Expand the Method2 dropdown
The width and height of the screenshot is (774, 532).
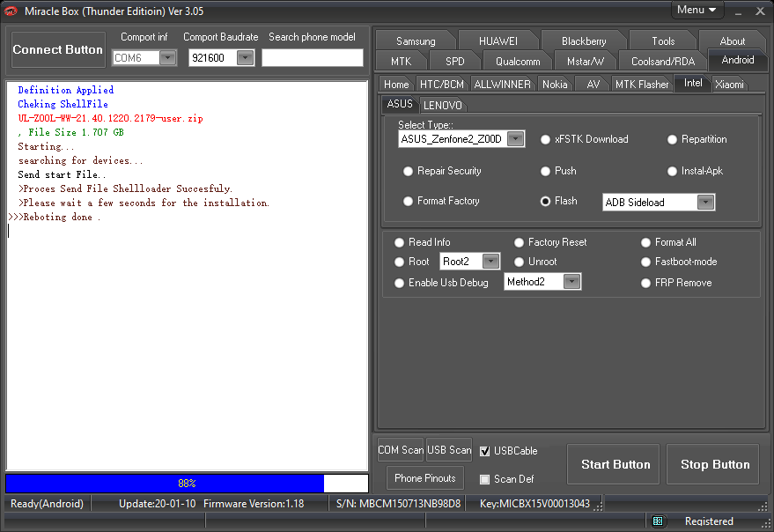tap(571, 282)
